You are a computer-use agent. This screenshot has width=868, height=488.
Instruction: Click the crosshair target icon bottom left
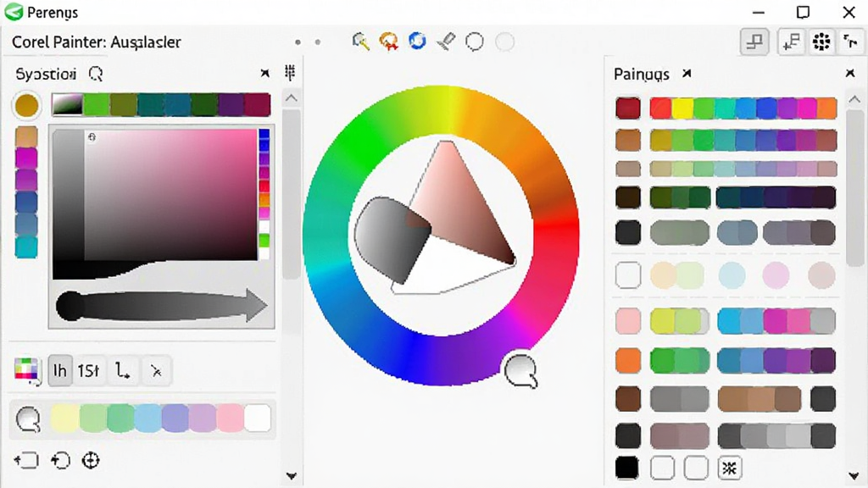(x=91, y=460)
